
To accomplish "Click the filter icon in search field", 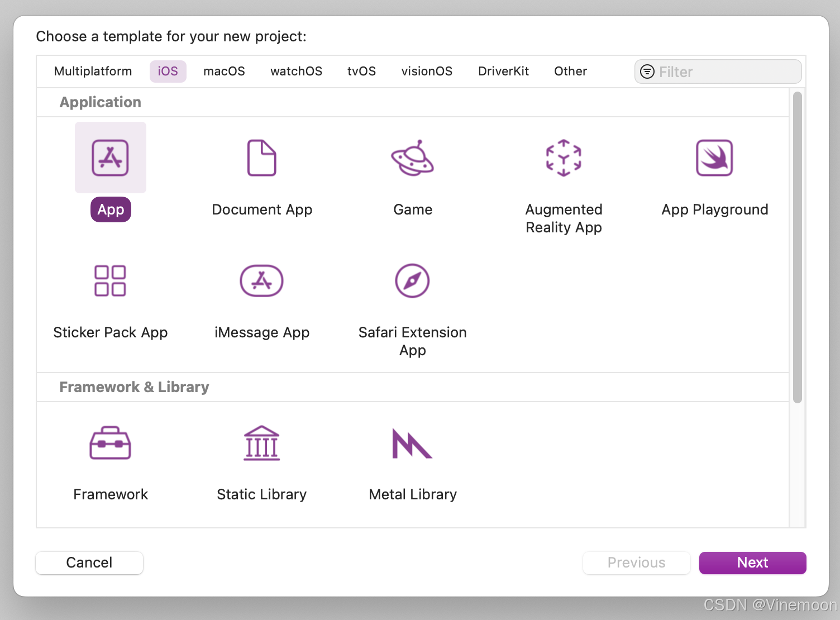I will pyautogui.click(x=647, y=71).
